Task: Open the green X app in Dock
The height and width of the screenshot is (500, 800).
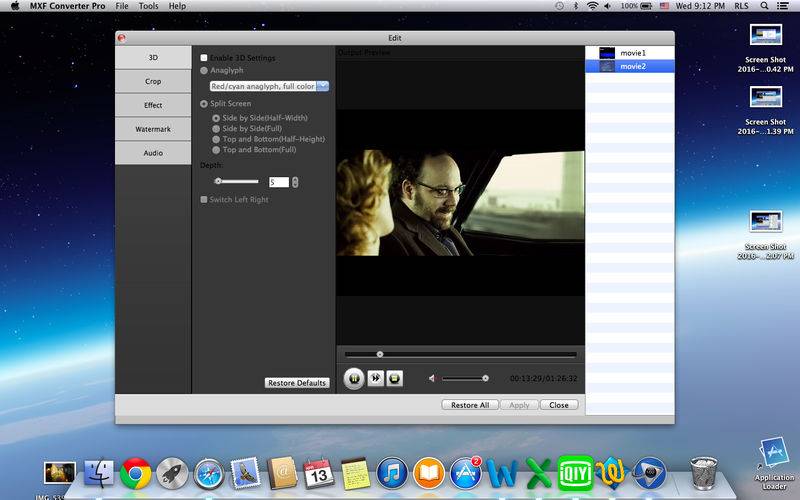Action: pos(539,473)
